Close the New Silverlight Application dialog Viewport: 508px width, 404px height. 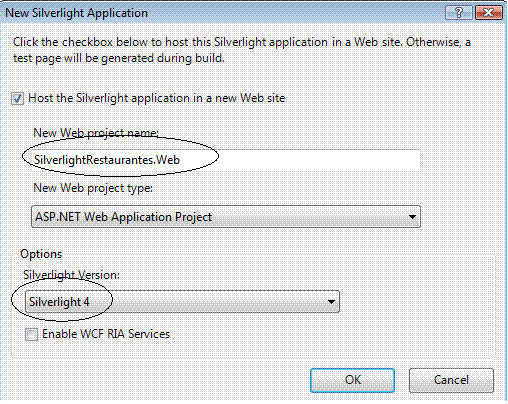pos(489,13)
